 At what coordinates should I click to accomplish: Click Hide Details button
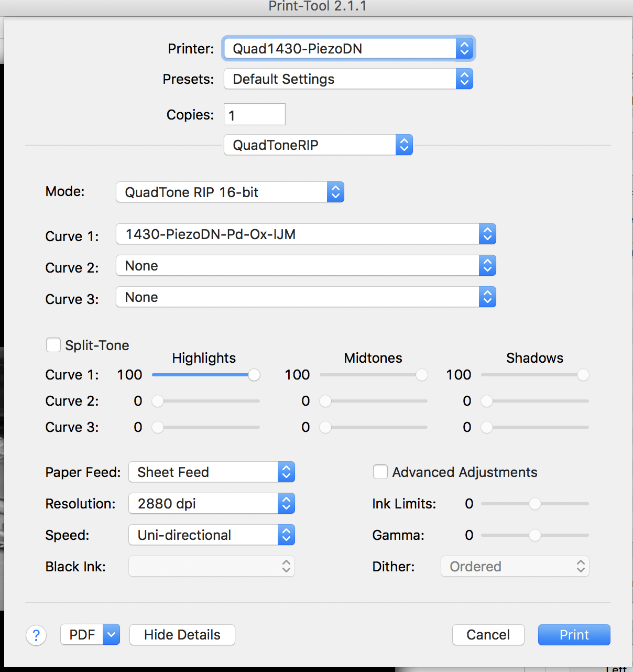click(x=182, y=635)
